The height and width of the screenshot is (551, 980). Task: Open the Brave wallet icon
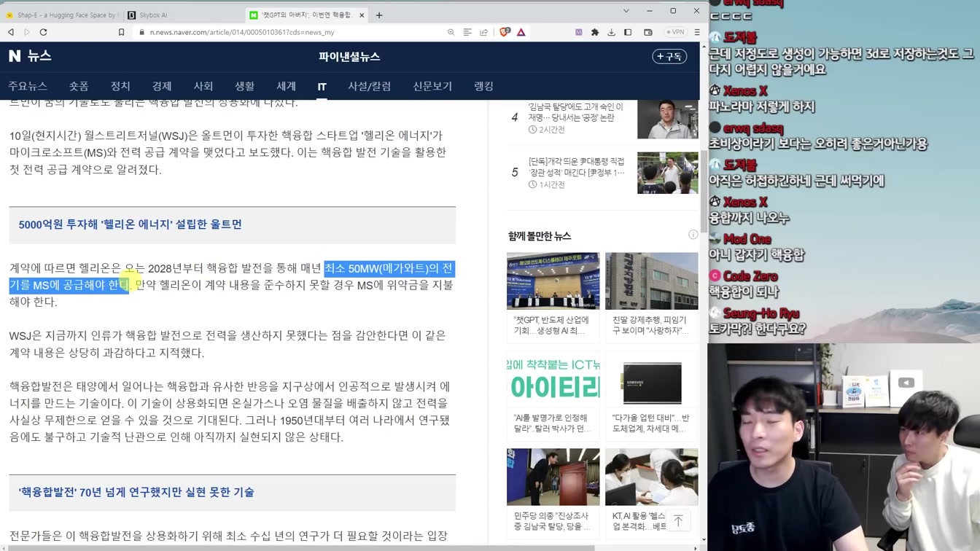[x=648, y=32]
